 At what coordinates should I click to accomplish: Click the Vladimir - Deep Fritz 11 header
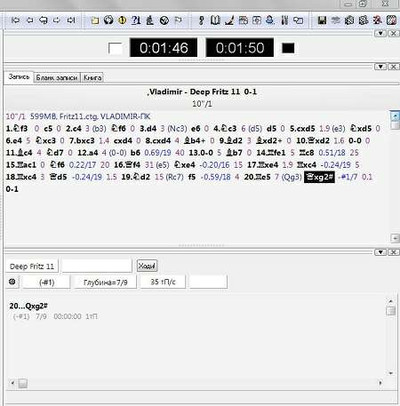coord(203,92)
